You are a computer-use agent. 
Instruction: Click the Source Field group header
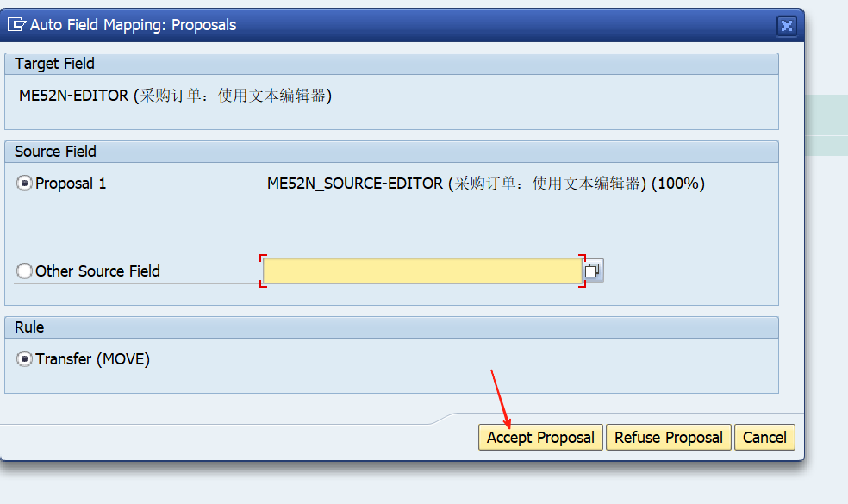[x=391, y=152]
